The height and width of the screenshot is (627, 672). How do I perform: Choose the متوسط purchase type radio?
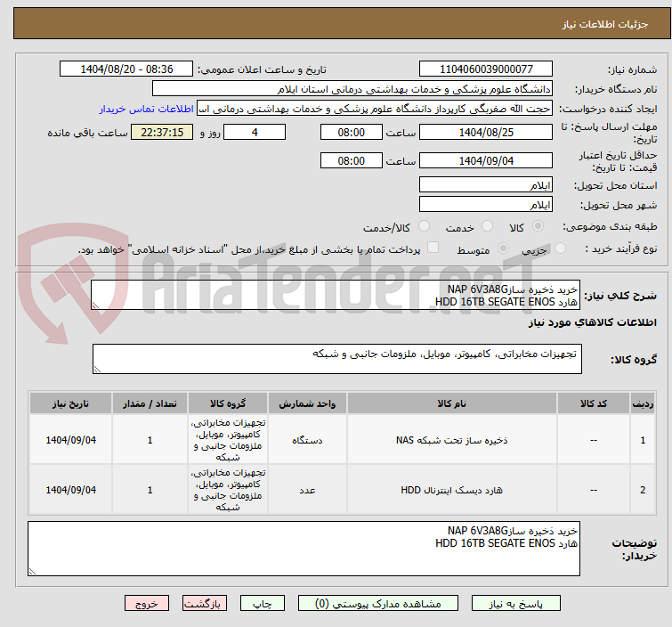coord(503,248)
